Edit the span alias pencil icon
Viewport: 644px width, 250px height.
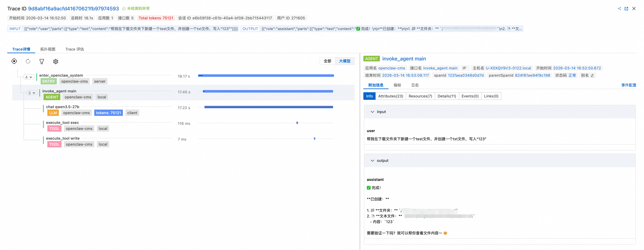click(592, 76)
